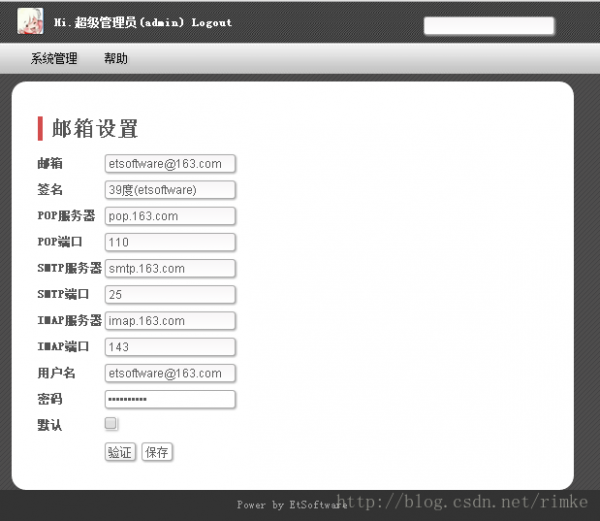Click the 签名 signature input field
This screenshot has width=600, height=521.
click(x=170, y=190)
